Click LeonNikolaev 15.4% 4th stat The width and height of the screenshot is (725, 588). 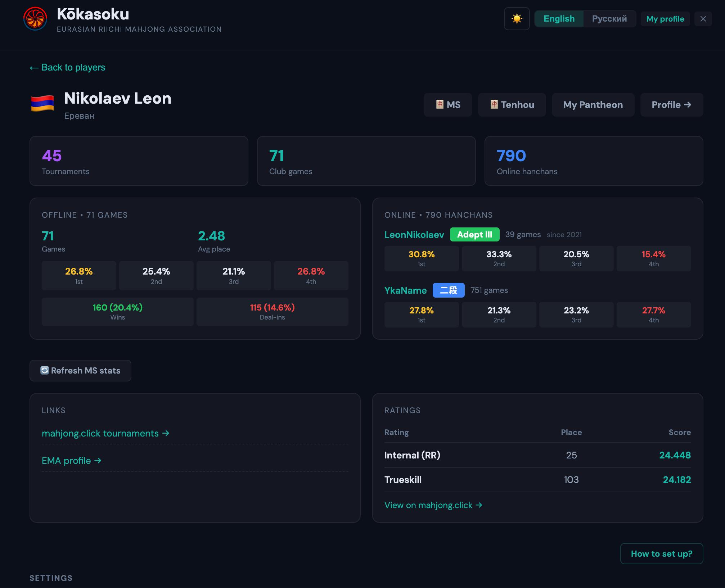654,258
